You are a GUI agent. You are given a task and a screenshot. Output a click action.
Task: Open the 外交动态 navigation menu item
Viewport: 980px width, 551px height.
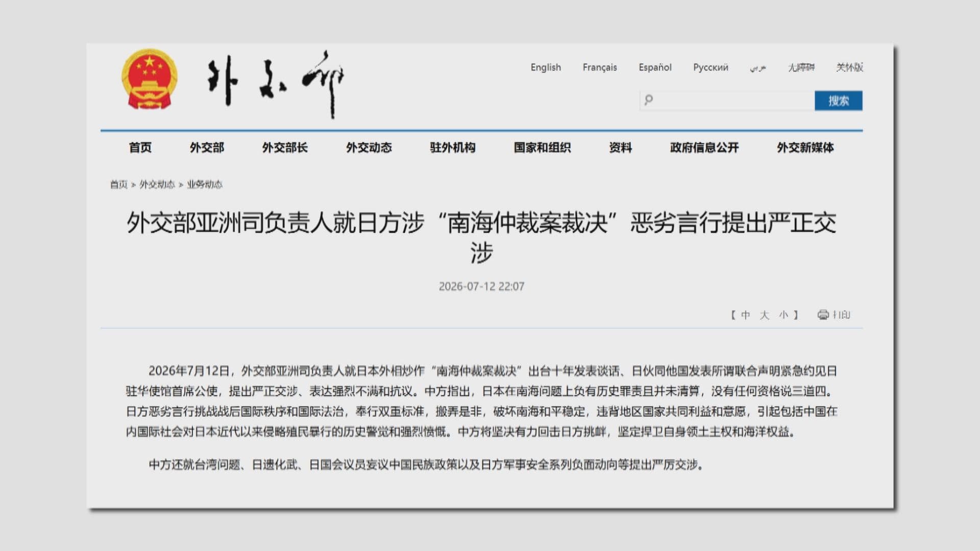[x=369, y=147]
